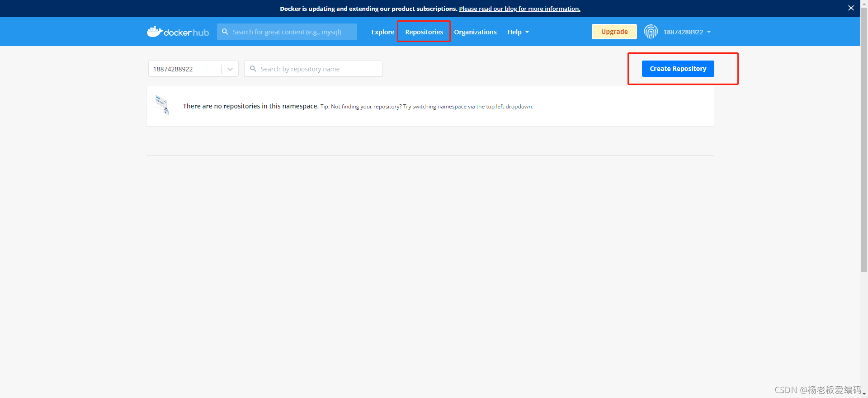Go to Organizations
Screen dimensions: 868x398
[x=475, y=32]
